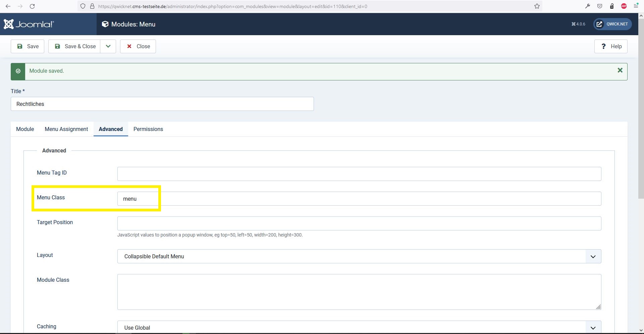Switch to the Menu Assignment tab
The image size is (644, 334).
pos(66,129)
